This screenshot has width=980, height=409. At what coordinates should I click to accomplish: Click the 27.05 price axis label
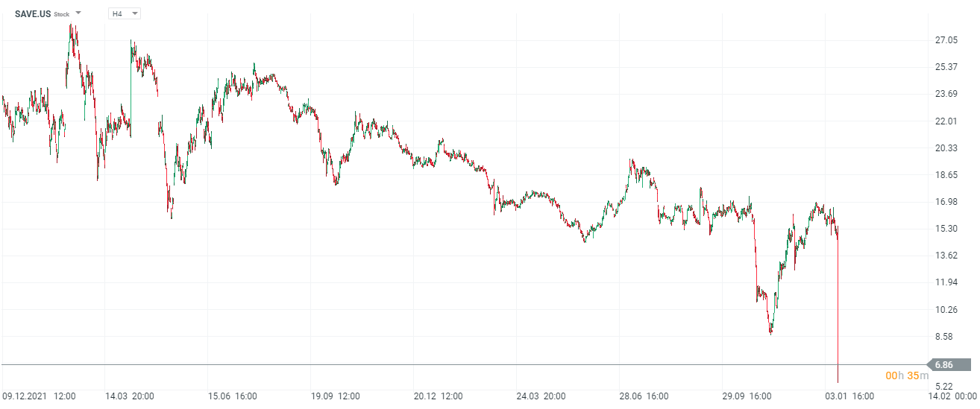coord(946,40)
